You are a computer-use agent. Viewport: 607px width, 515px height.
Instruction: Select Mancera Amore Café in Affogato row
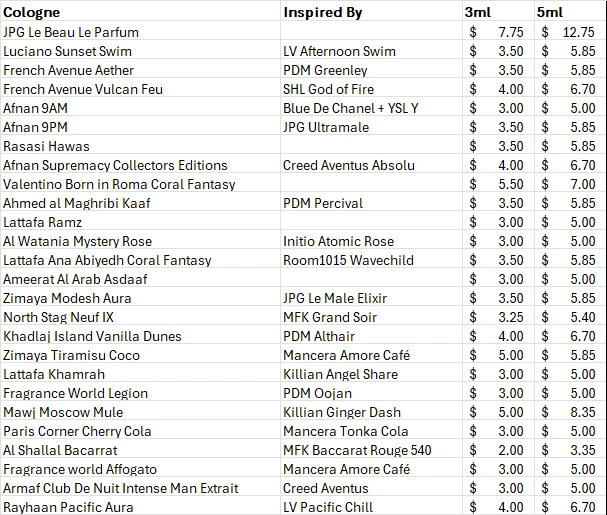[372, 469]
